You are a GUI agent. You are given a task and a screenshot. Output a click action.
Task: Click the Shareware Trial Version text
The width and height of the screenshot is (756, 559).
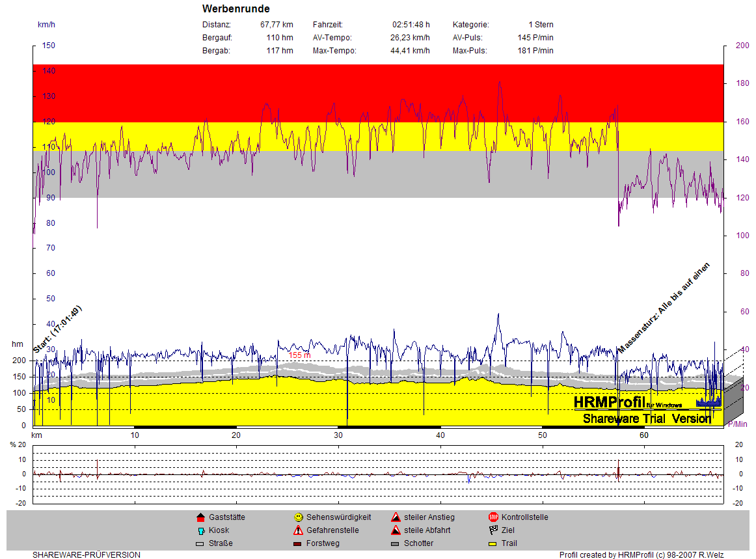pos(646,418)
